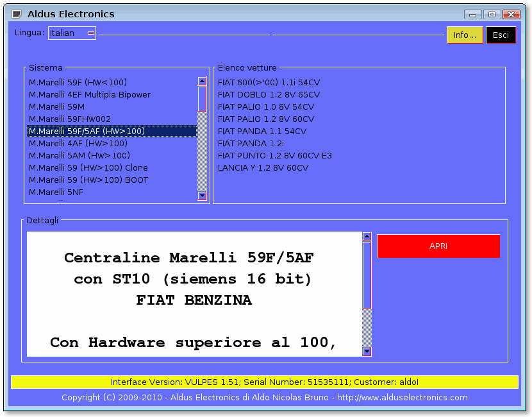Select the M.Marelli 59M entry
The image size is (532, 417).
112,107
